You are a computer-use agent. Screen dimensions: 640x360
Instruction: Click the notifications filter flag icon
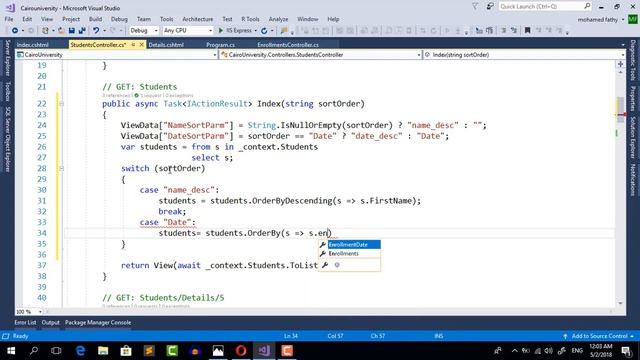coord(475,7)
